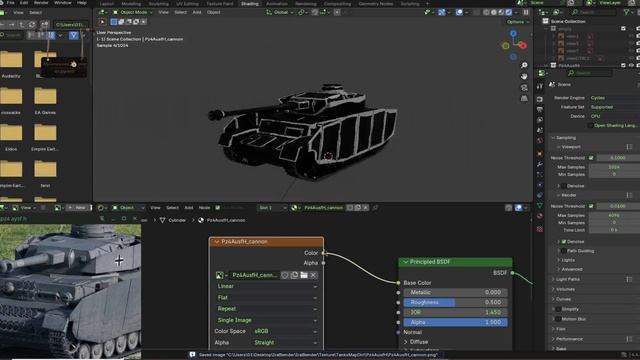Click the outliner filter funnel icon
The width and height of the screenshot is (640, 360).
[x=626, y=12]
